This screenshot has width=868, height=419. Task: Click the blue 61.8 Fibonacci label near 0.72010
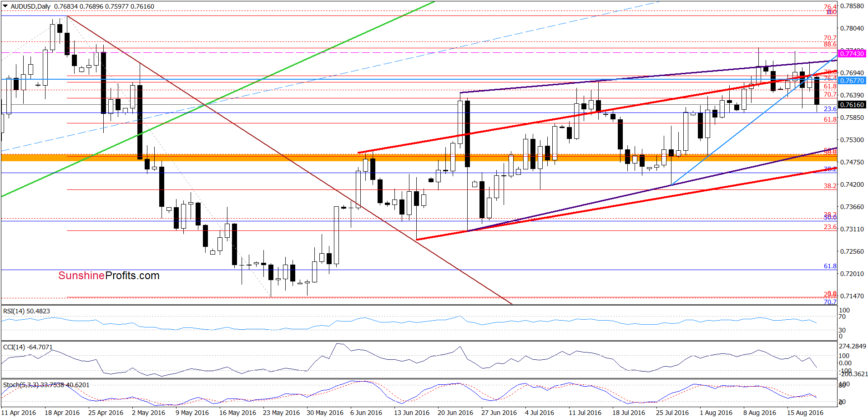(x=830, y=266)
